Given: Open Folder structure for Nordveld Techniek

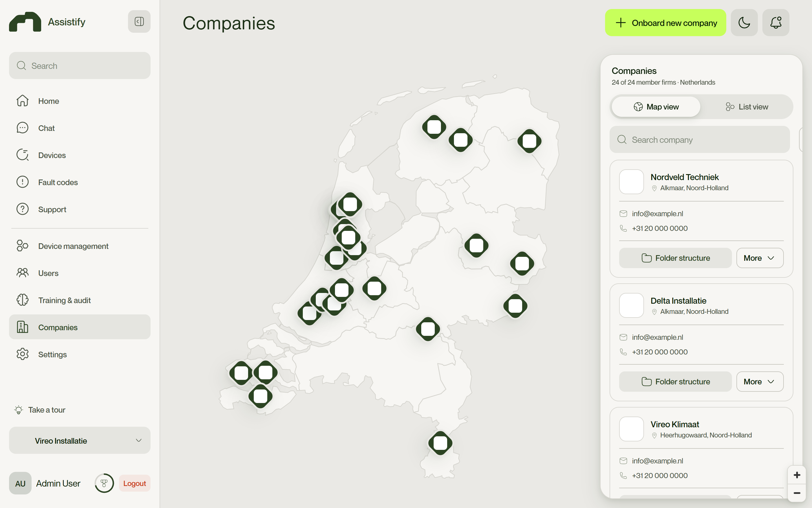Looking at the screenshot, I should coord(675,258).
